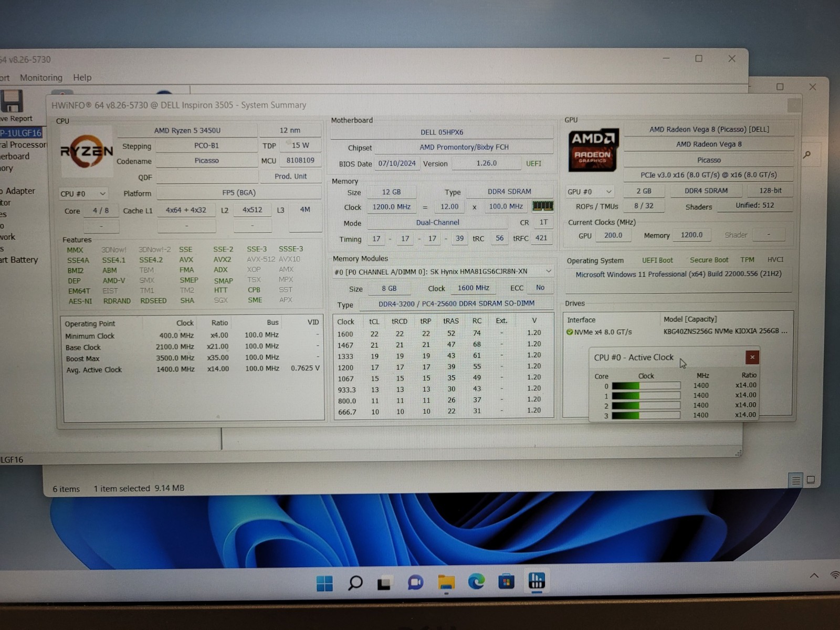Close the System Summary window
Viewport: 840px width, 630px height.
794,105
